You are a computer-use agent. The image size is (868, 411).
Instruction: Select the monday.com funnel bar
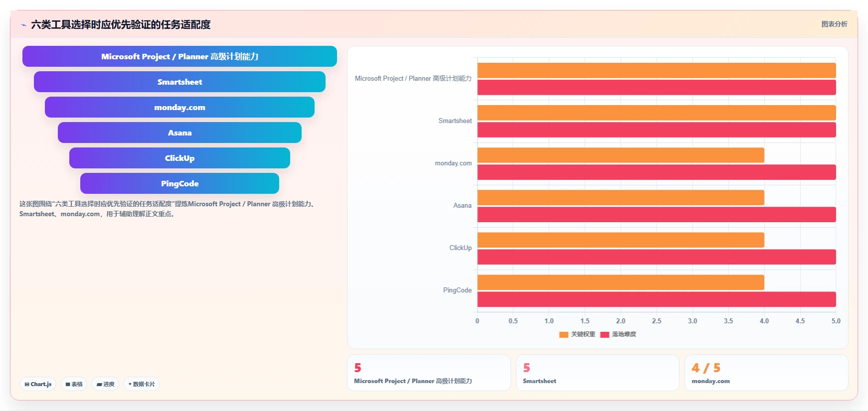[x=179, y=107]
